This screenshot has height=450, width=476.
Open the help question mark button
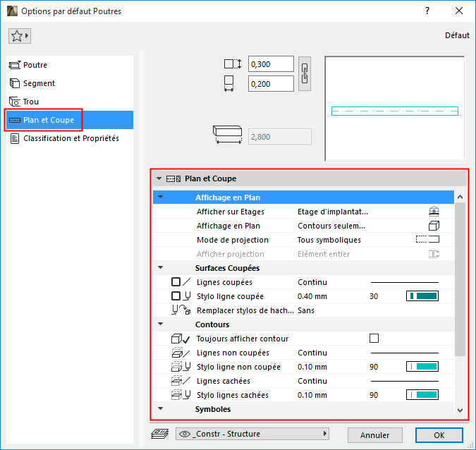[427, 11]
